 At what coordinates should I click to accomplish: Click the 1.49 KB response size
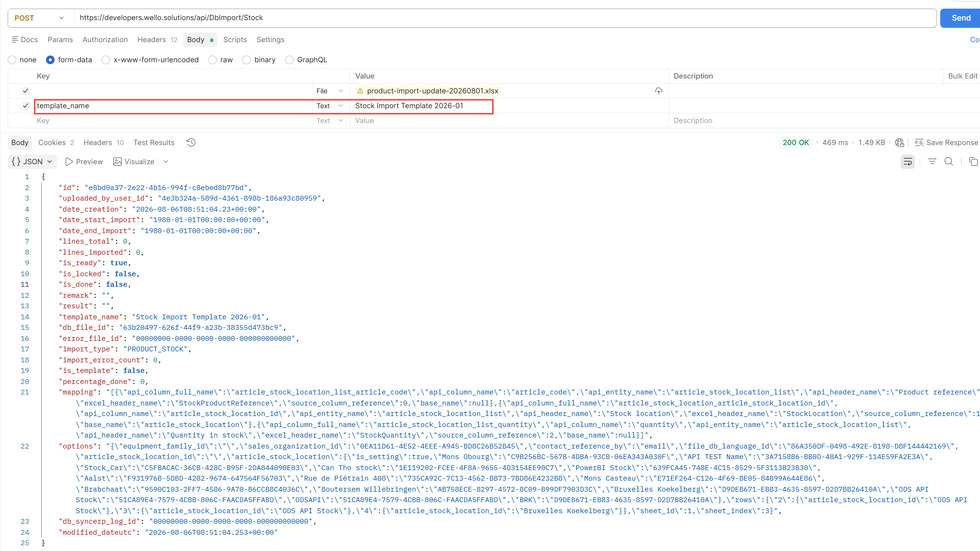(x=872, y=143)
